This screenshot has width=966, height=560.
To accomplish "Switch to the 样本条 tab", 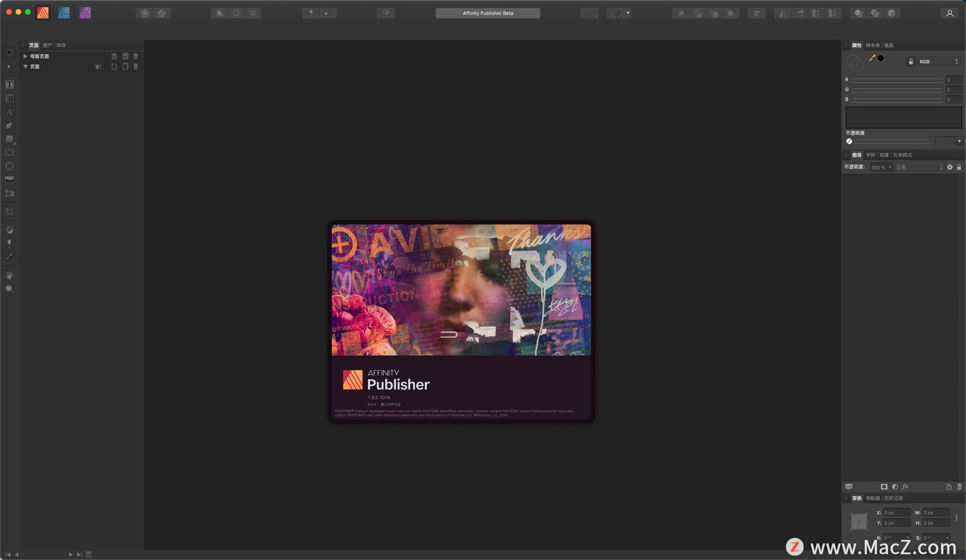I will (872, 45).
